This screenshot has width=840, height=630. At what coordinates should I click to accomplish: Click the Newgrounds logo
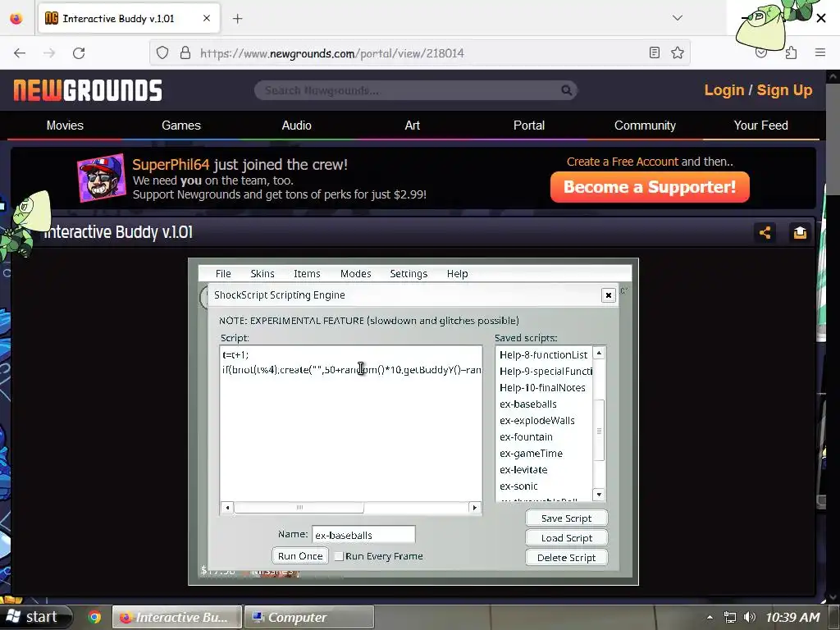[88, 90]
